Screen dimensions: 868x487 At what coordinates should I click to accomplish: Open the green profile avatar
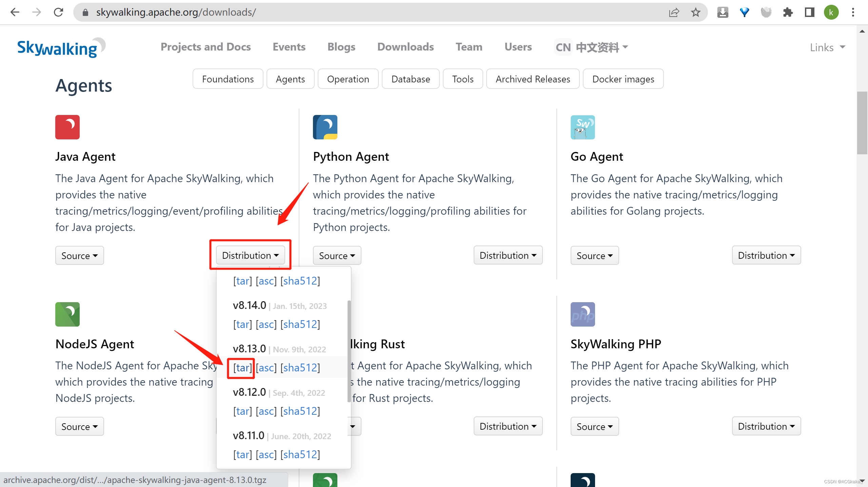point(831,13)
